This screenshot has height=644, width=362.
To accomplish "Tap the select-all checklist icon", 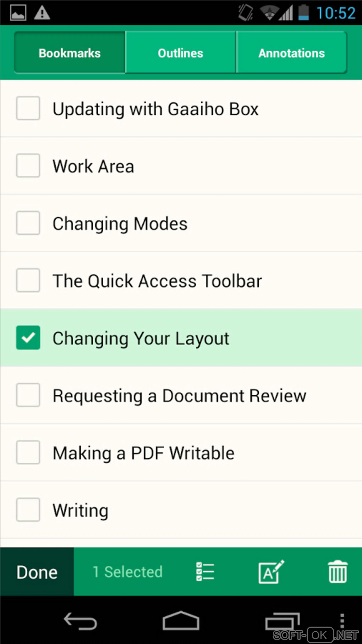I will 205,572.
